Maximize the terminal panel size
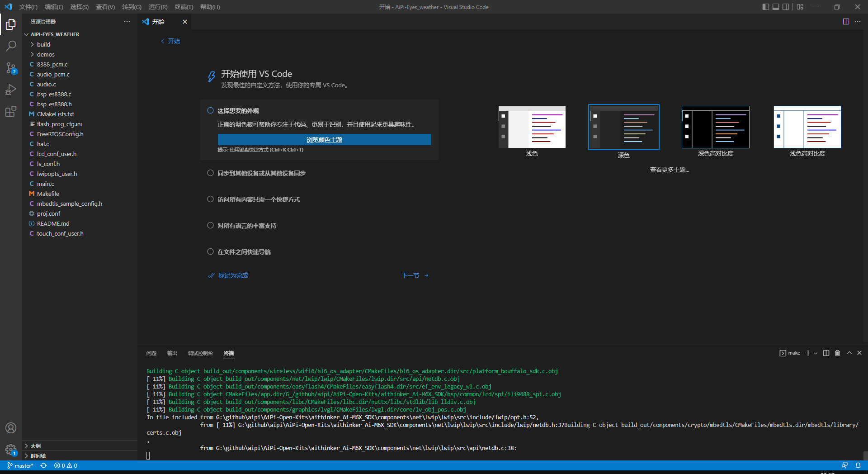Image resolution: width=868 pixels, height=474 pixels. [x=849, y=353]
